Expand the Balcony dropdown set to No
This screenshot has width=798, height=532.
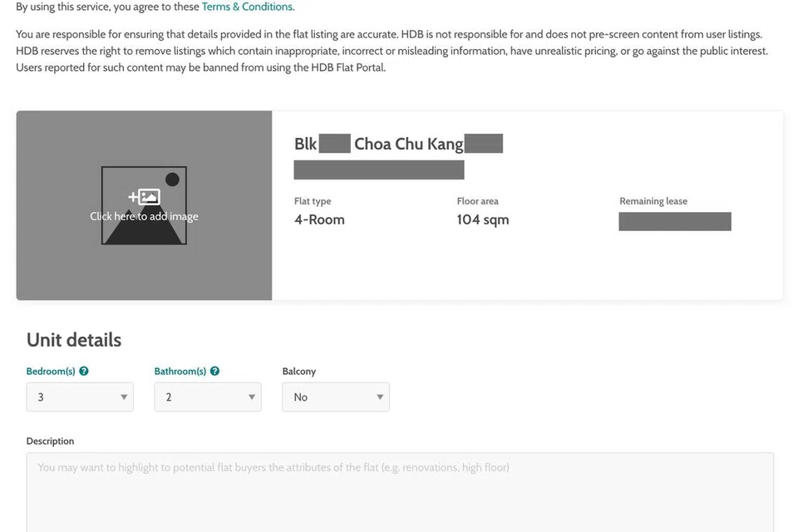coord(336,397)
